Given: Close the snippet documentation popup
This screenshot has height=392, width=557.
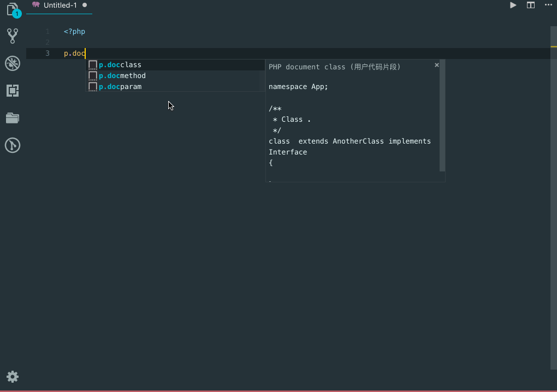Looking at the screenshot, I should [x=436, y=64].
